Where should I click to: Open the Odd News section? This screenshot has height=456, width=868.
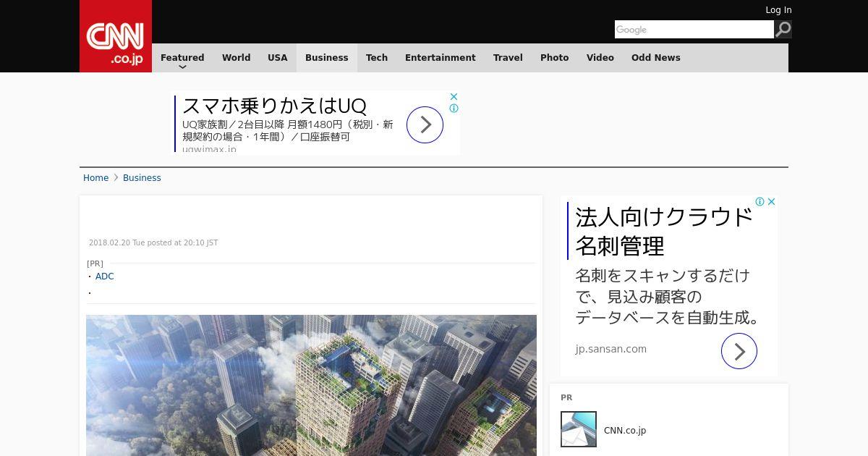[x=656, y=58]
